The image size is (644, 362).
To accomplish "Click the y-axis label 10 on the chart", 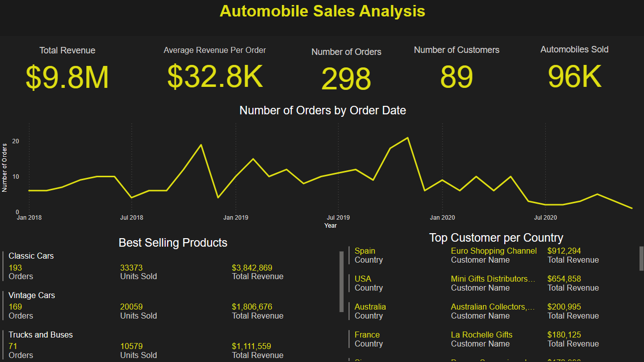I will (x=15, y=177).
